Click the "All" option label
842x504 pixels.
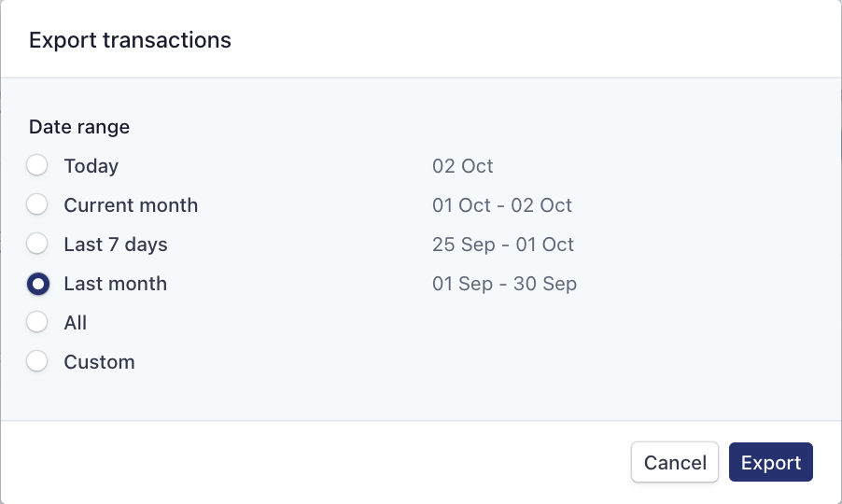tap(76, 323)
